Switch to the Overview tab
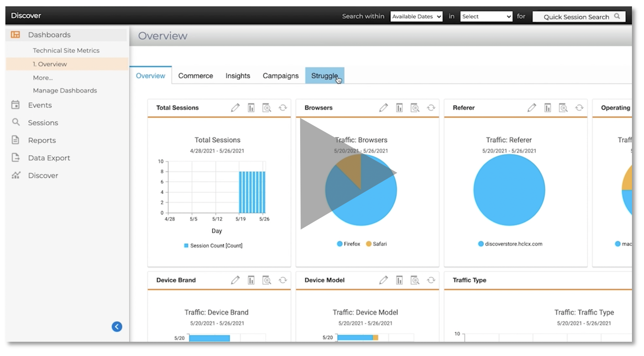 (150, 76)
